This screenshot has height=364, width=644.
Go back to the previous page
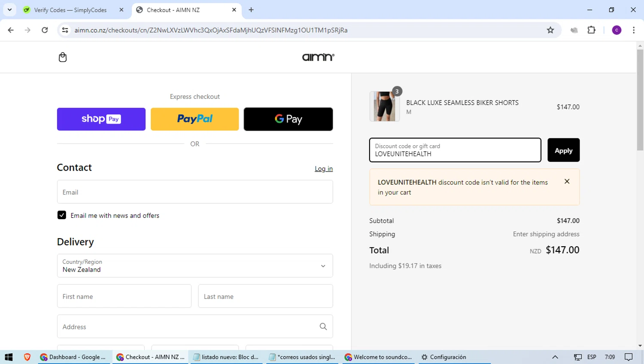pos(11,30)
